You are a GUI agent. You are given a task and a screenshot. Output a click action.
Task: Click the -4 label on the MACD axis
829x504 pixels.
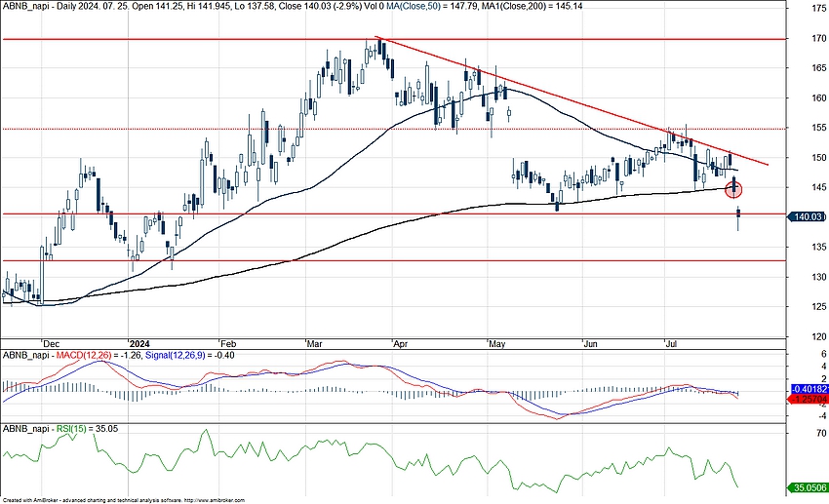point(822,416)
